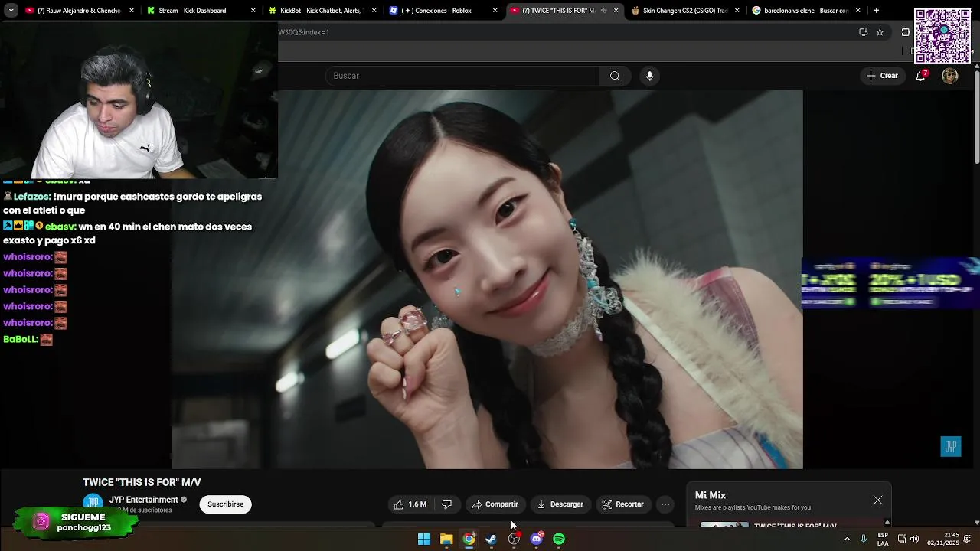Close the barcelona vs elche tab
980x551 pixels.
coord(857,11)
